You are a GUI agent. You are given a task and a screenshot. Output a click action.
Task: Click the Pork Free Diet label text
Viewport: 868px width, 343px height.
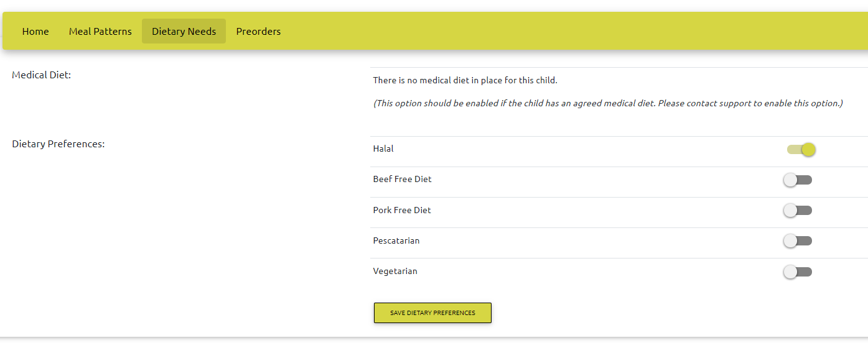tap(402, 211)
